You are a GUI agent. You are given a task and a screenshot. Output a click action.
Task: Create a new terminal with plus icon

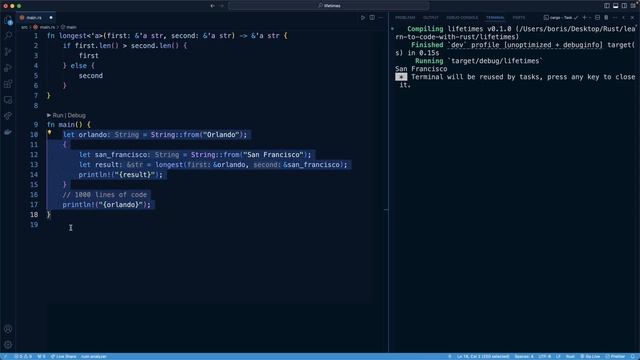pyautogui.click(x=584, y=18)
